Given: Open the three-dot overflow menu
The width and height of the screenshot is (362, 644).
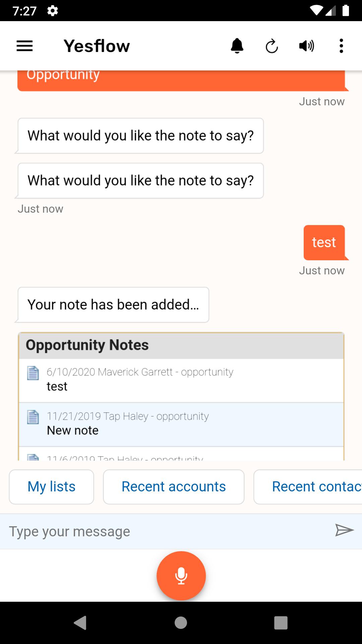Looking at the screenshot, I should (341, 46).
